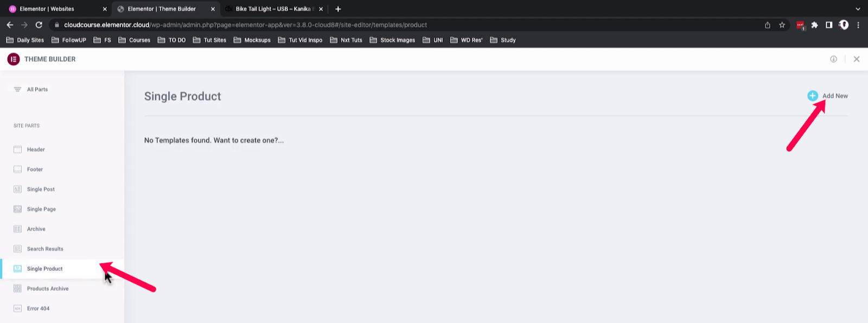Open the TO DO bookmark folder
The image size is (868, 323).
coord(171,40)
